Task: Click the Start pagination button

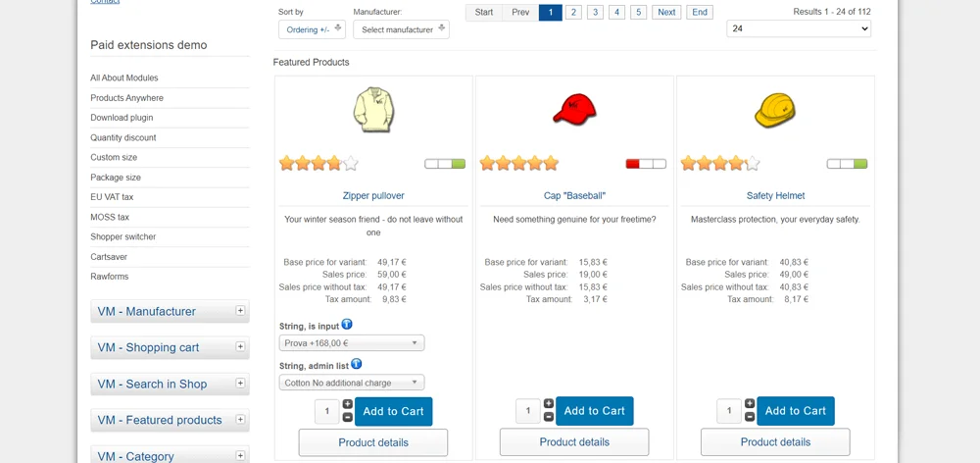Action: click(x=484, y=12)
